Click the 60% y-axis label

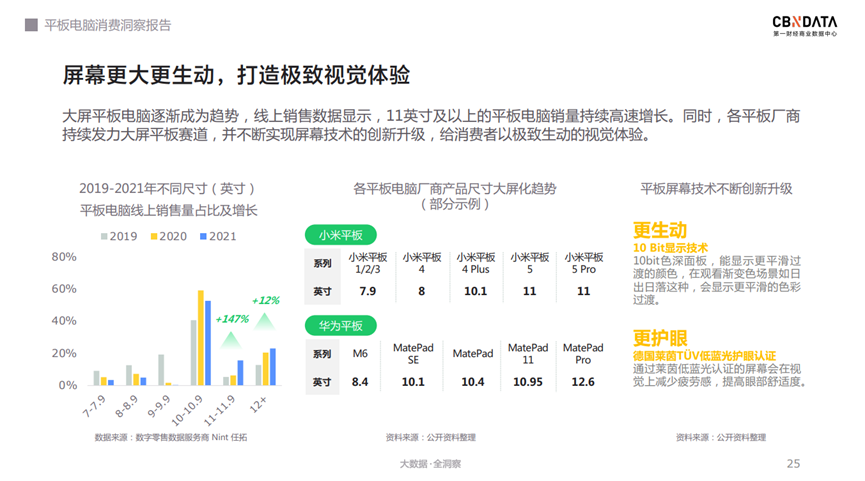(x=64, y=288)
